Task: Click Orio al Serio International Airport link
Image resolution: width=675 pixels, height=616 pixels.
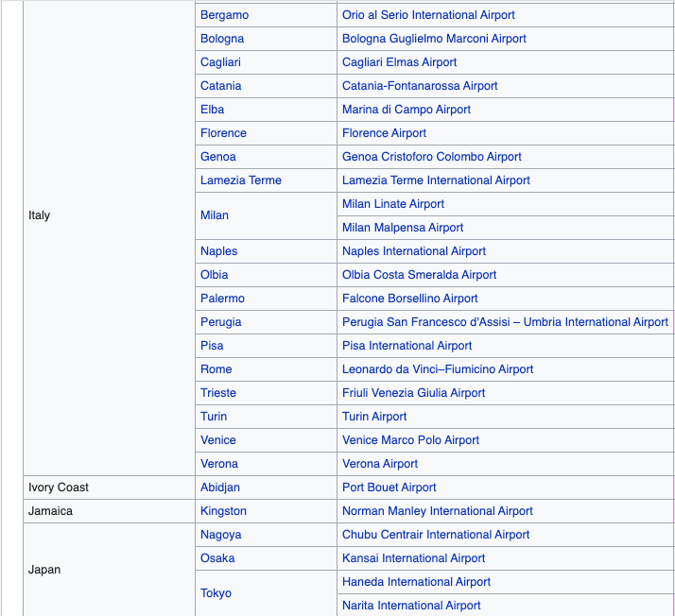Action: 428,15
